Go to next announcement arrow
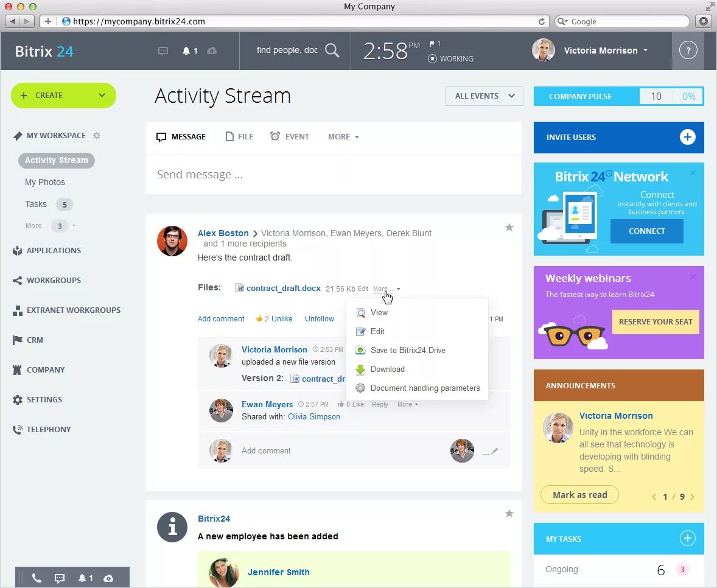 692,497
